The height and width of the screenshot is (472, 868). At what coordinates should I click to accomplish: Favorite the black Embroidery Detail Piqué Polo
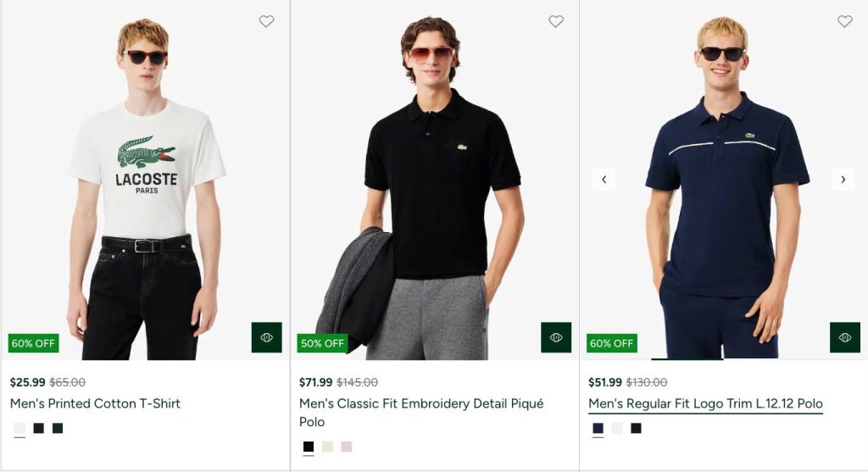click(556, 21)
